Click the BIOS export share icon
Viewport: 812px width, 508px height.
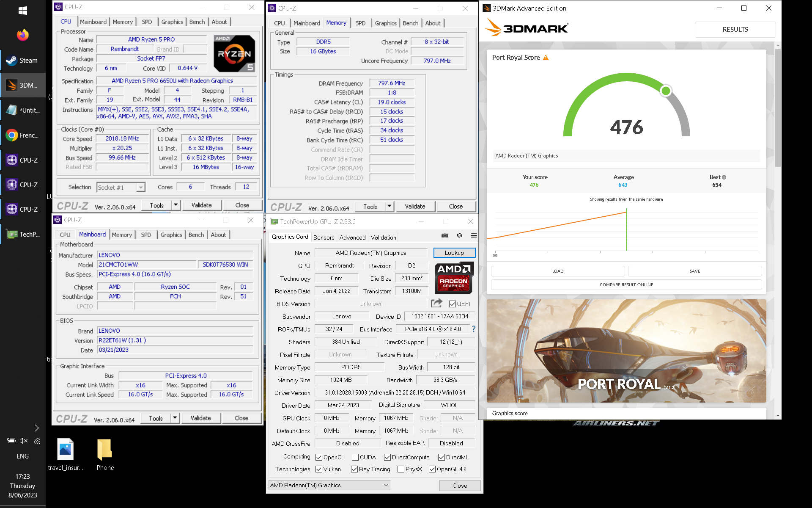coord(436,303)
